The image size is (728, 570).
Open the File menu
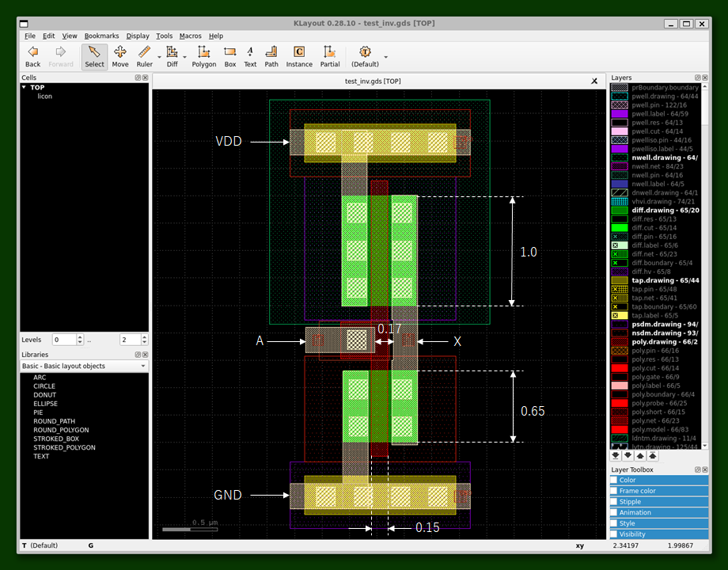[x=30, y=36]
